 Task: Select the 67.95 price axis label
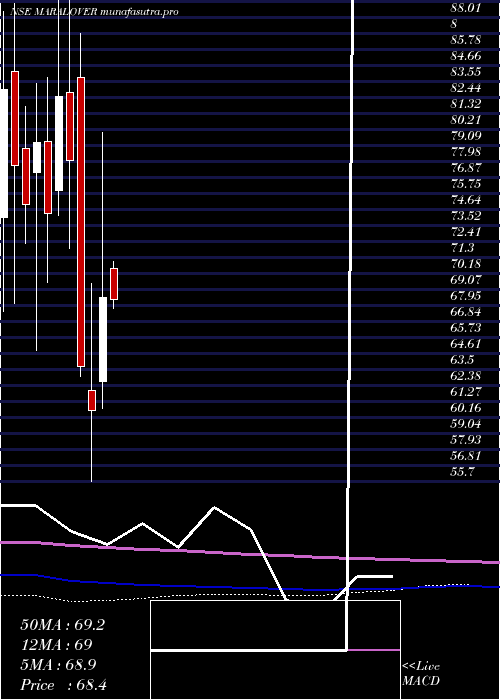click(466, 296)
